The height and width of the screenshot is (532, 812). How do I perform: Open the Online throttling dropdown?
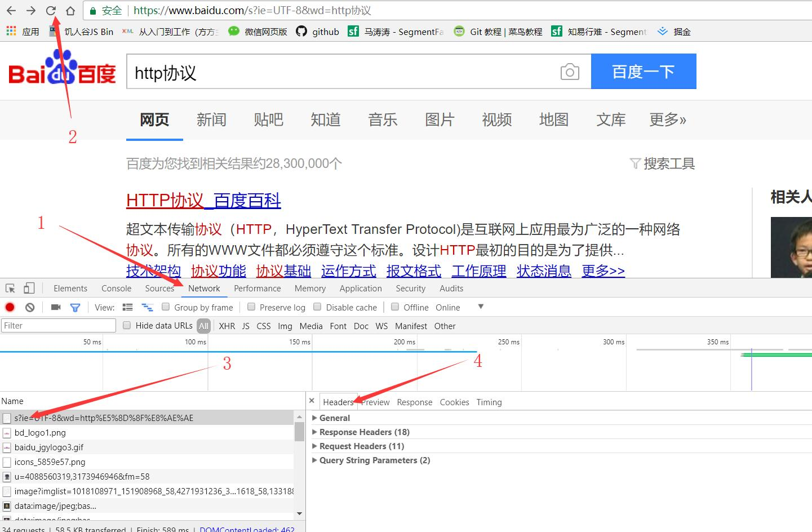coord(459,307)
